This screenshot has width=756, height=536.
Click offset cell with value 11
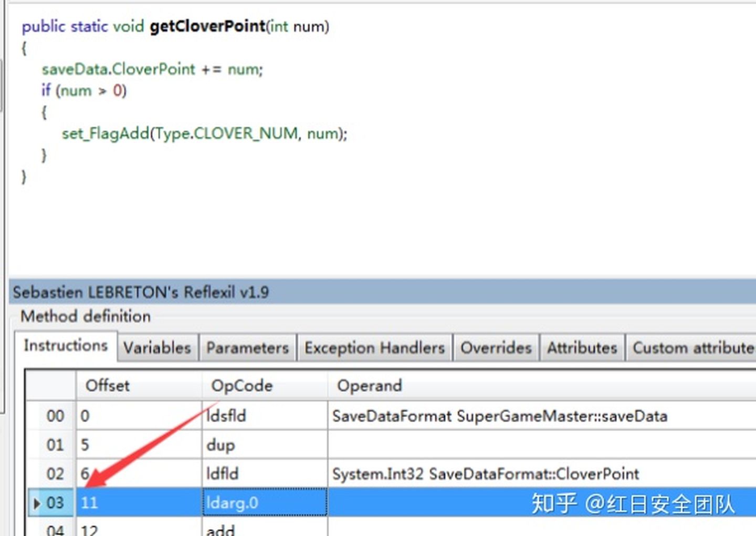139,502
